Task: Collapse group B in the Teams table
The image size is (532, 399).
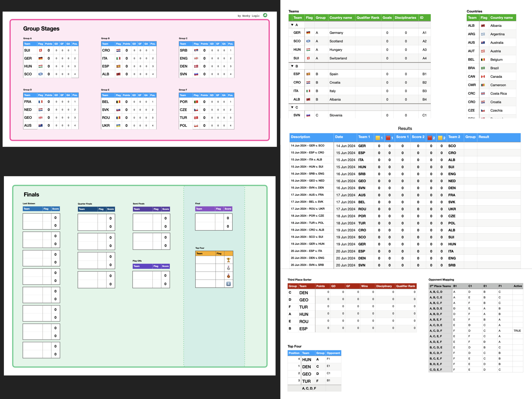Action: [x=292, y=66]
